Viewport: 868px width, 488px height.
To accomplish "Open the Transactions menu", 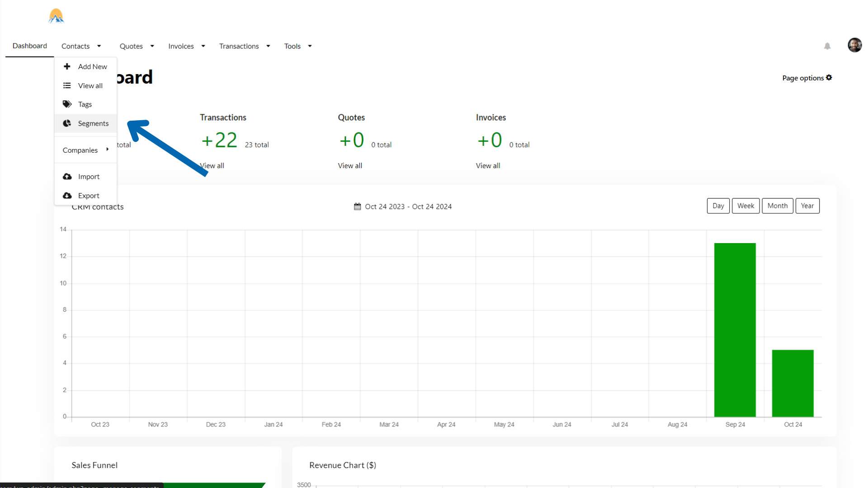I will [x=244, y=46].
